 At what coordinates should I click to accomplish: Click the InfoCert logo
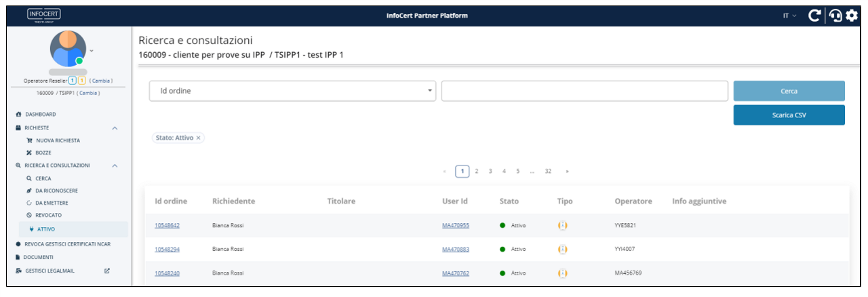[42, 16]
